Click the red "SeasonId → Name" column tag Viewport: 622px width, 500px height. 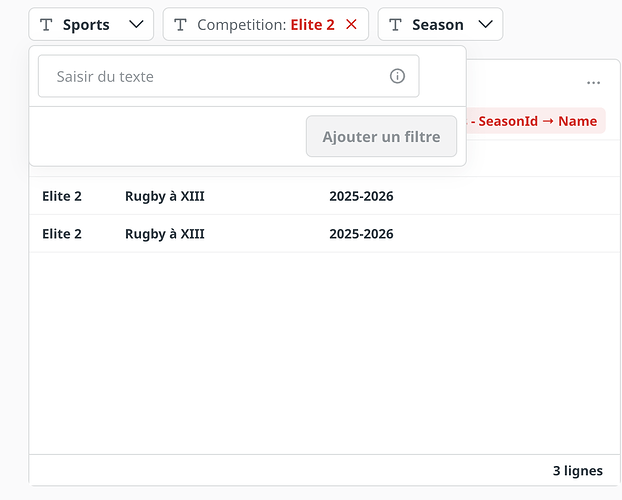[535, 121]
